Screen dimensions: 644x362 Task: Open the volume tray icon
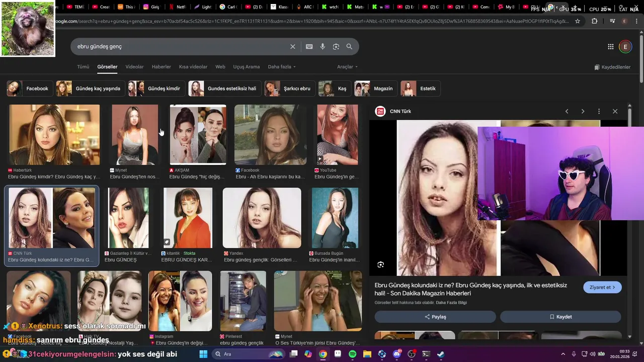(x=593, y=354)
